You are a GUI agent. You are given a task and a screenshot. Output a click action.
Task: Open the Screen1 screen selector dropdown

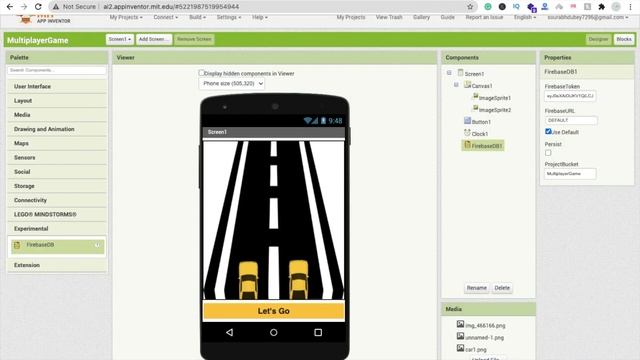pyautogui.click(x=120, y=39)
